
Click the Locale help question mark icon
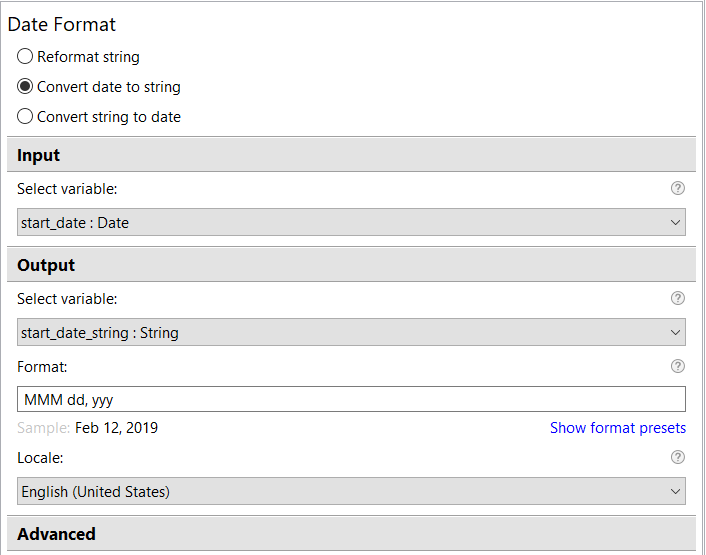[x=678, y=457]
